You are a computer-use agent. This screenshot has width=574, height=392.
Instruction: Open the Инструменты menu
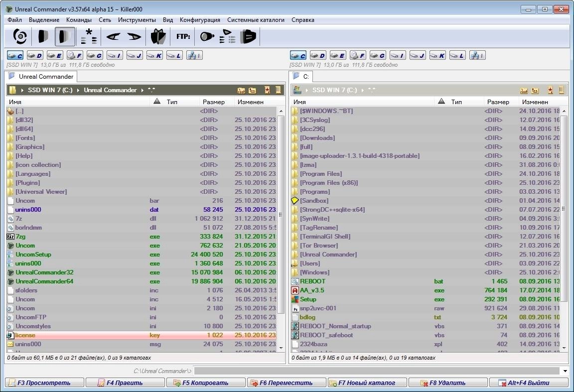tap(137, 20)
